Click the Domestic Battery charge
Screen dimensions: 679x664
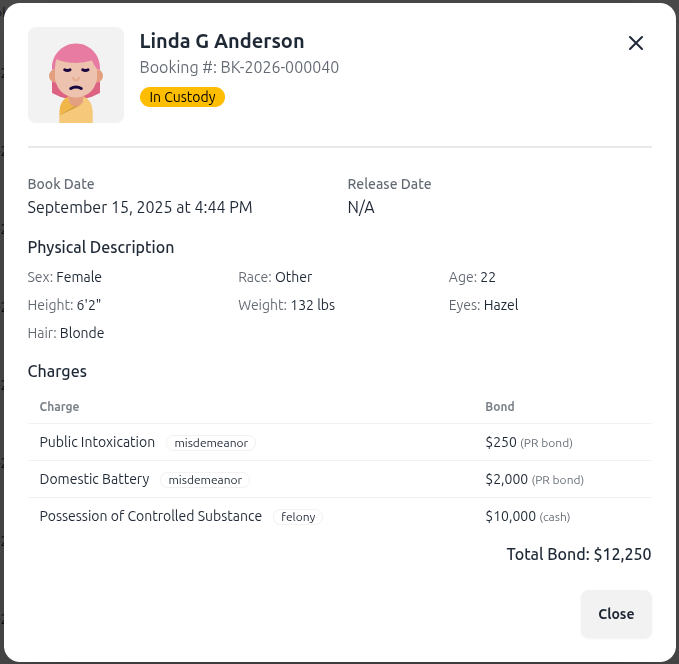coord(94,479)
